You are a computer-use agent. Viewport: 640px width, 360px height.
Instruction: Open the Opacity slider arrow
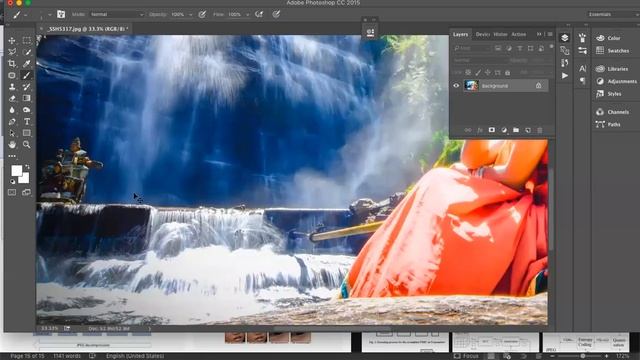tap(191, 15)
